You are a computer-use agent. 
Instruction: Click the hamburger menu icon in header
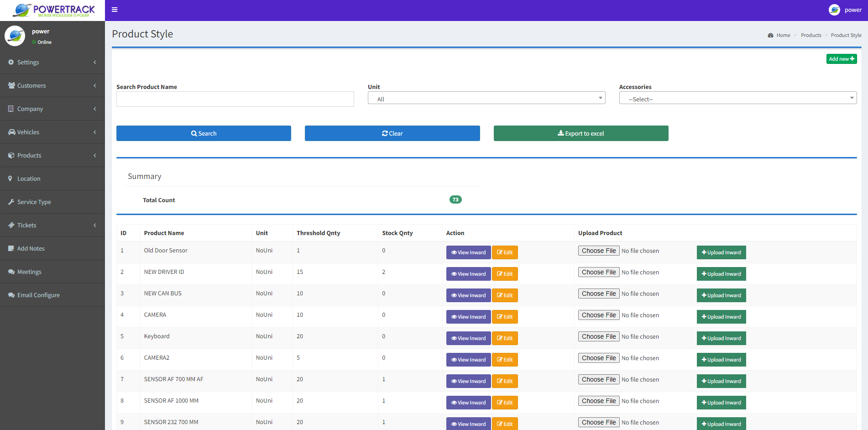click(115, 10)
